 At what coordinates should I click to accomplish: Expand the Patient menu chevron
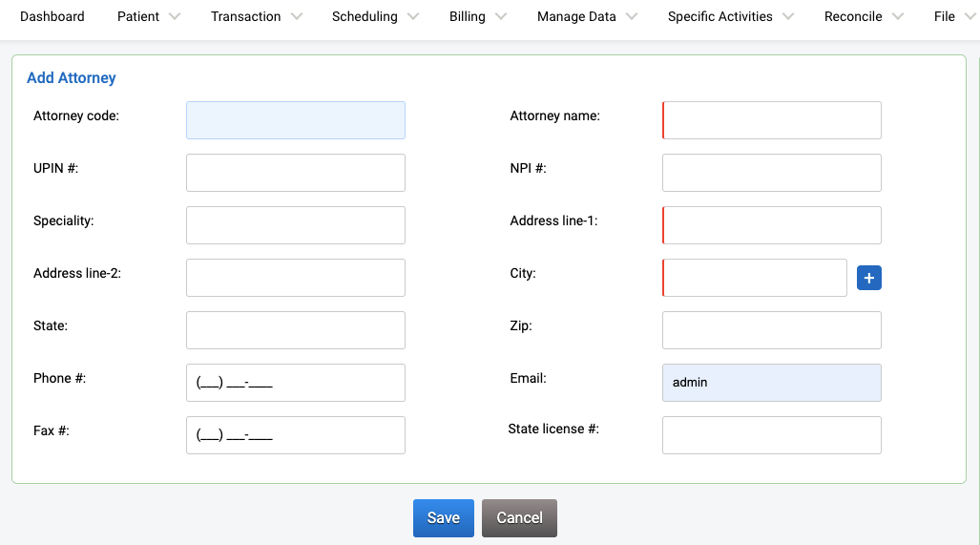[x=175, y=16]
